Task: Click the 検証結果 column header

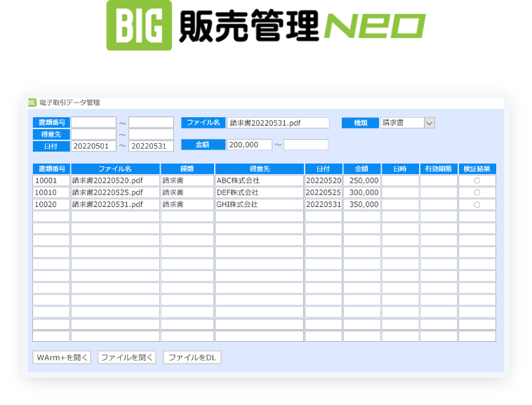Action: (x=477, y=169)
